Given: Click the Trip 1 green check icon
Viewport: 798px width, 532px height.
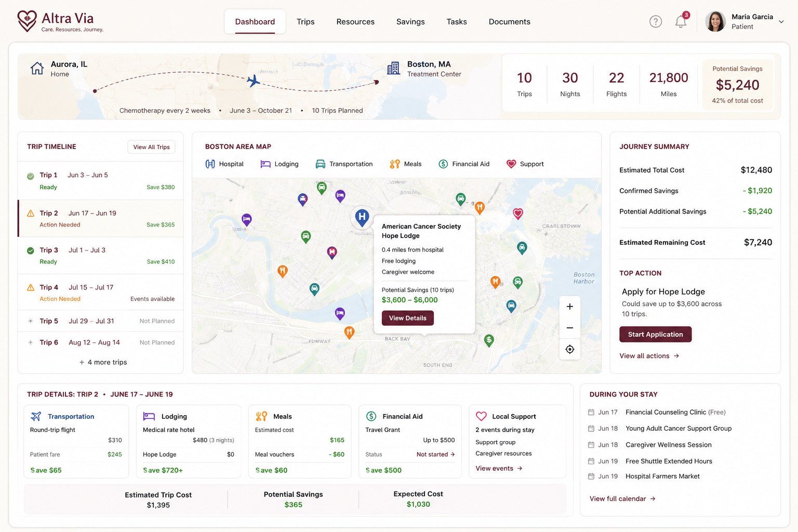Looking at the screenshot, I should pos(31,176).
